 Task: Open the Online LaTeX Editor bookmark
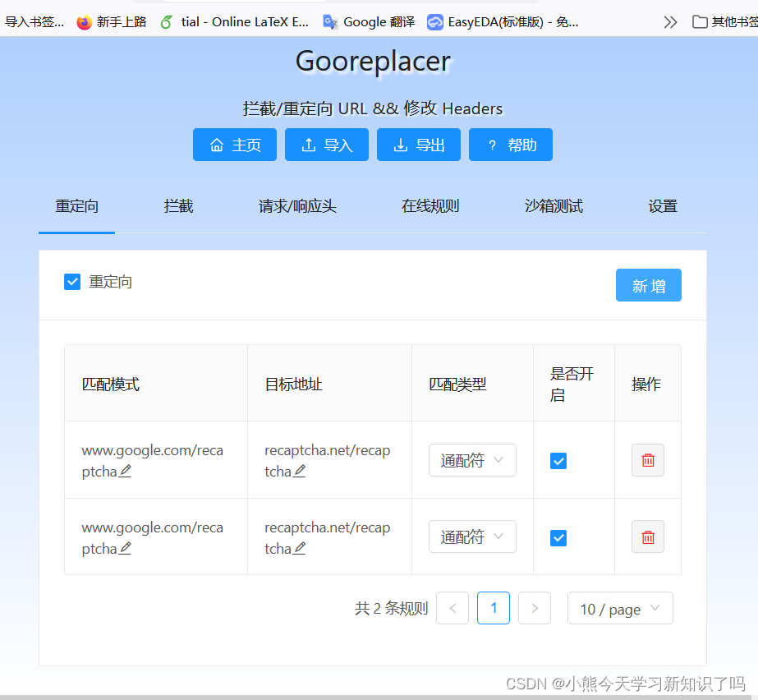tap(234, 22)
